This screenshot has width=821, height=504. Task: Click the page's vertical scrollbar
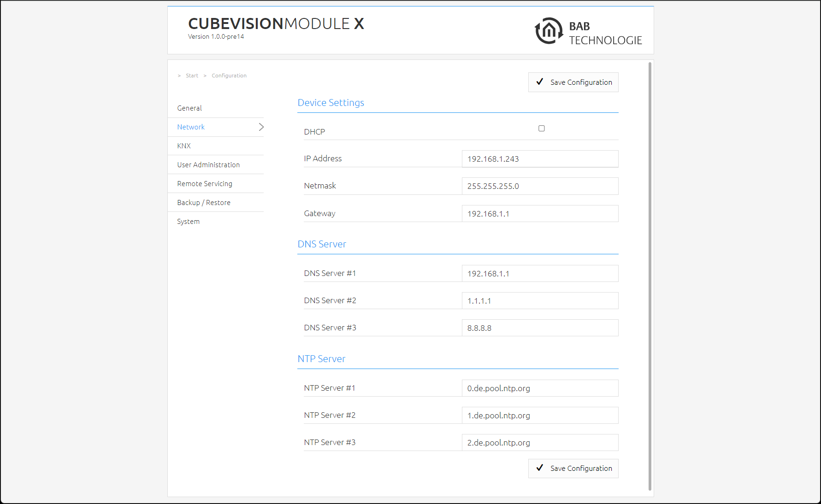coord(650,276)
